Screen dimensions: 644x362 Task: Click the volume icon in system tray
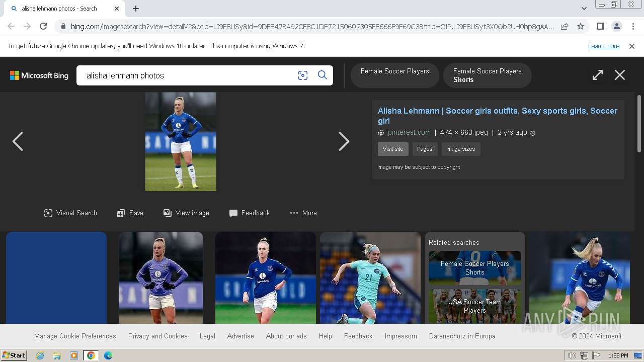(572, 355)
